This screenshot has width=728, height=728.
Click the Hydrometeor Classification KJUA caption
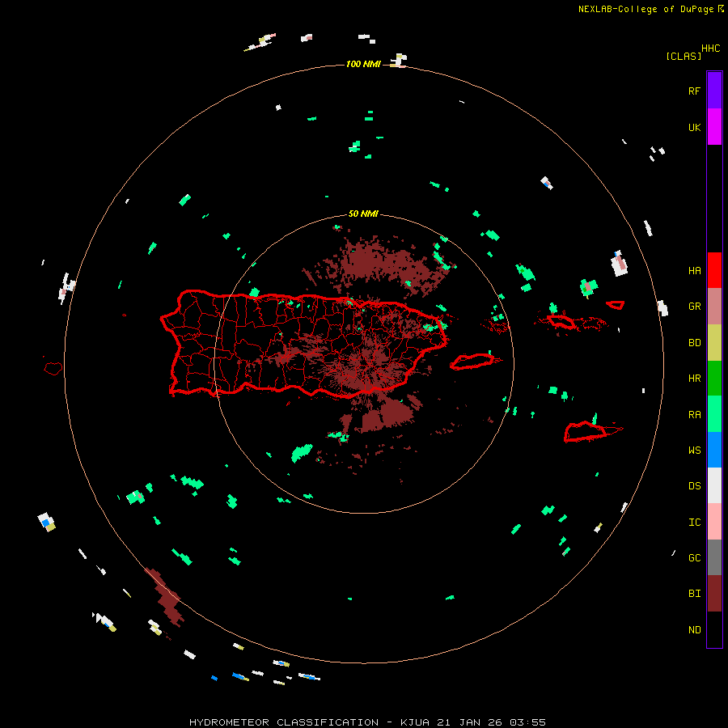[367, 722]
